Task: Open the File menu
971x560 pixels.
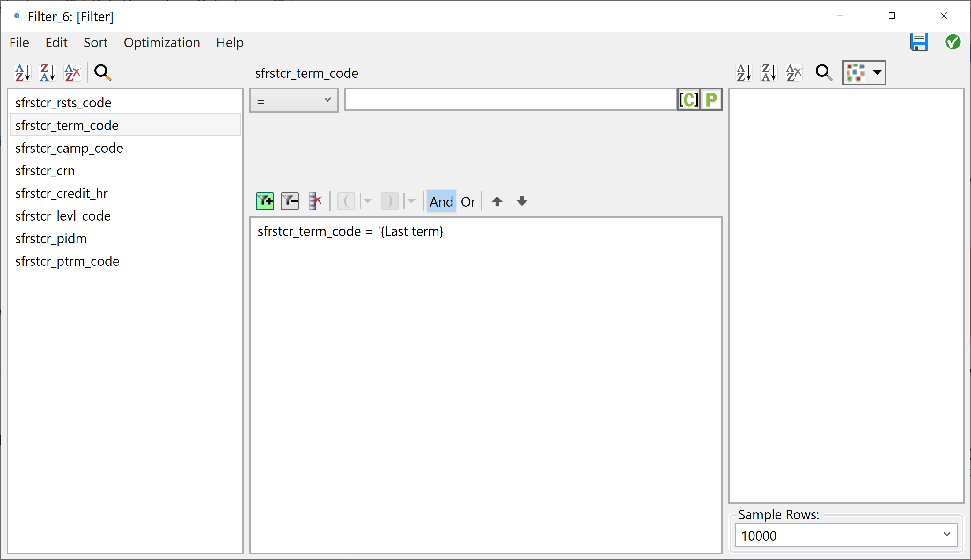Action: click(x=19, y=42)
